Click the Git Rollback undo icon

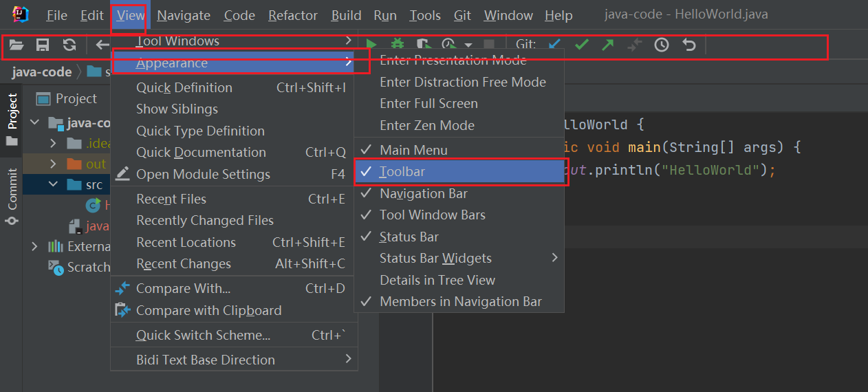(x=688, y=45)
